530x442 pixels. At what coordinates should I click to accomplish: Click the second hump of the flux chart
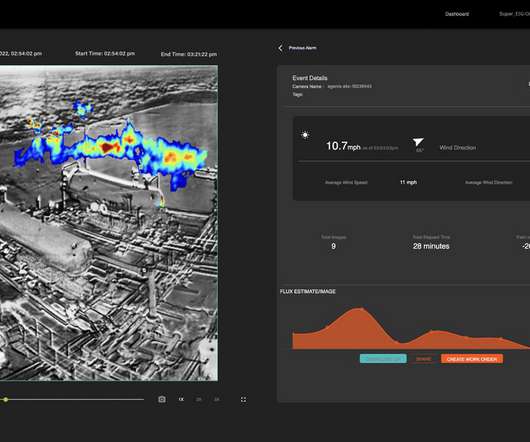point(435,331)
